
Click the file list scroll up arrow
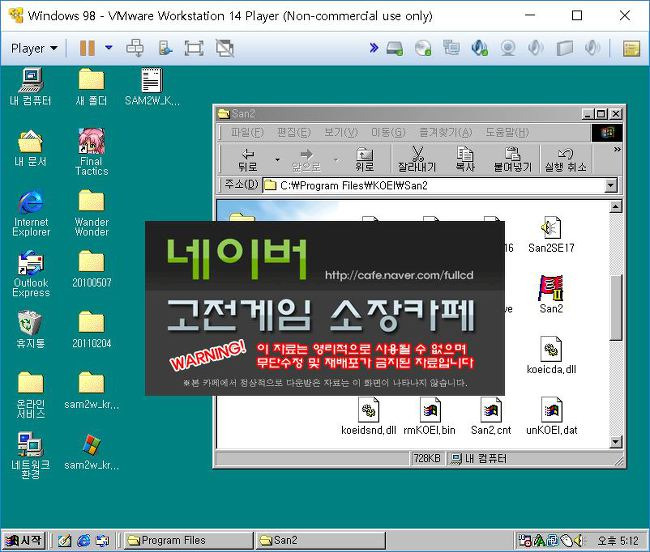tap(616, 206)
